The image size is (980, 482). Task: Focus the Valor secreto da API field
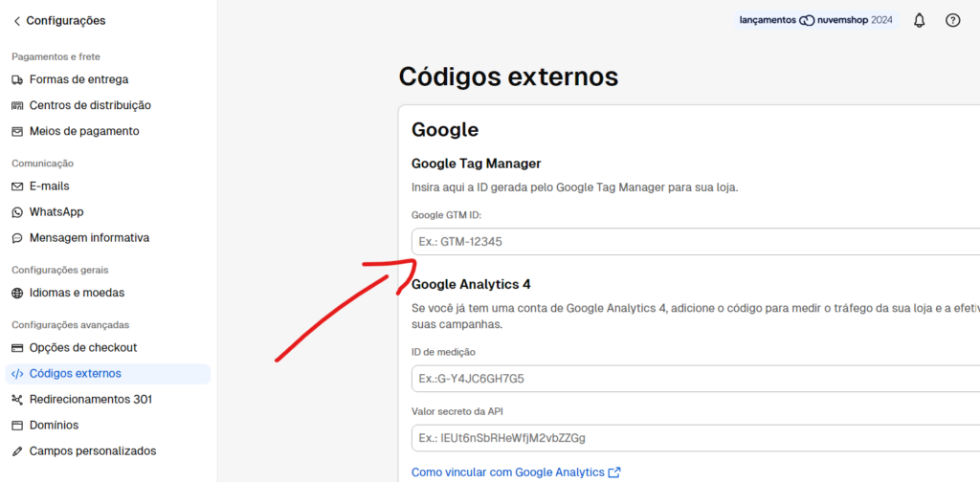click(696, 438)
